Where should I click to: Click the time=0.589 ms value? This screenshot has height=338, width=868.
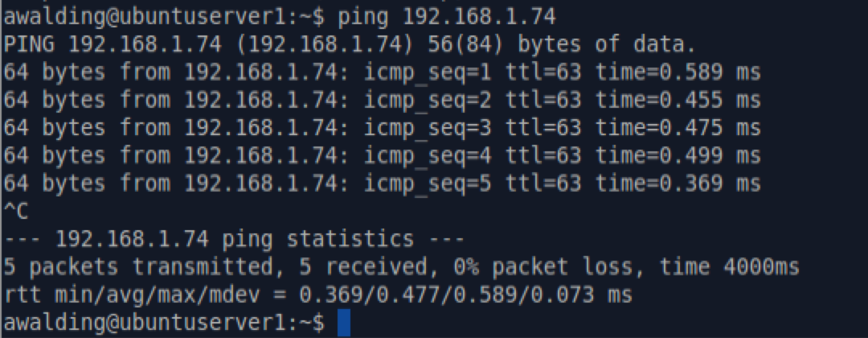(x=678, y=72)
